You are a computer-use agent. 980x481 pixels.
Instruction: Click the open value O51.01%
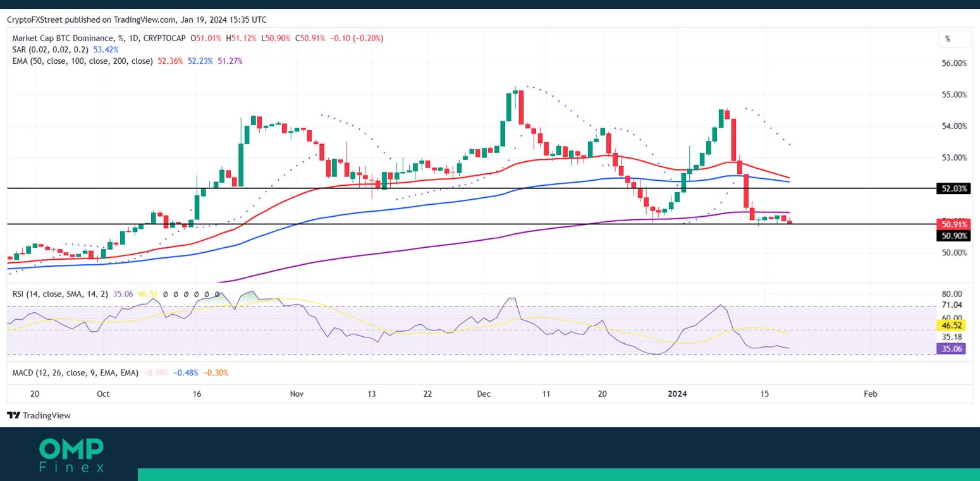click(206, 38)
